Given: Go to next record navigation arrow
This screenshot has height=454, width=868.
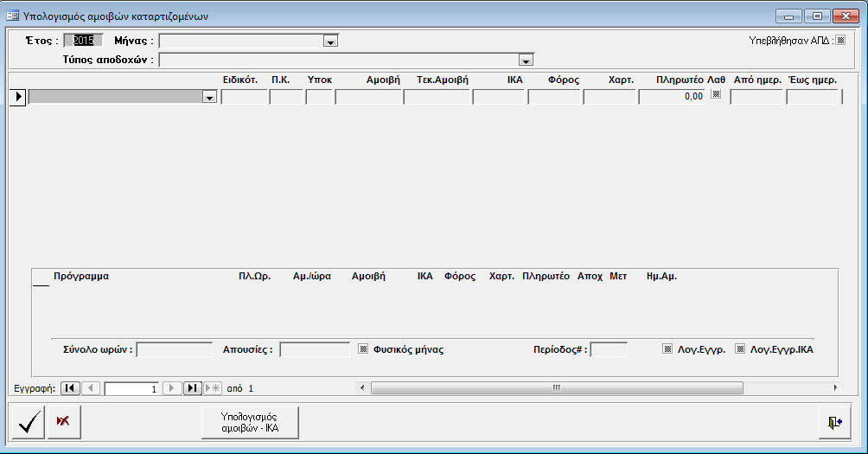Looking at the screenshot, I should (172, 388).
